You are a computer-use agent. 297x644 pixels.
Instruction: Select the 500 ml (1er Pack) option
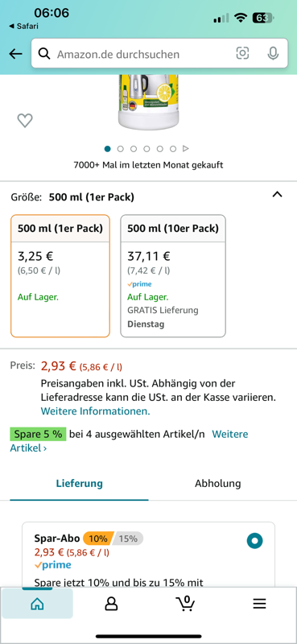[x=60, y=276]
